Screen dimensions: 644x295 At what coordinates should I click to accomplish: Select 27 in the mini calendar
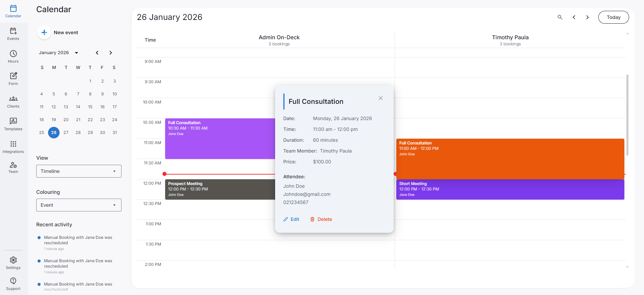(66, 133)
